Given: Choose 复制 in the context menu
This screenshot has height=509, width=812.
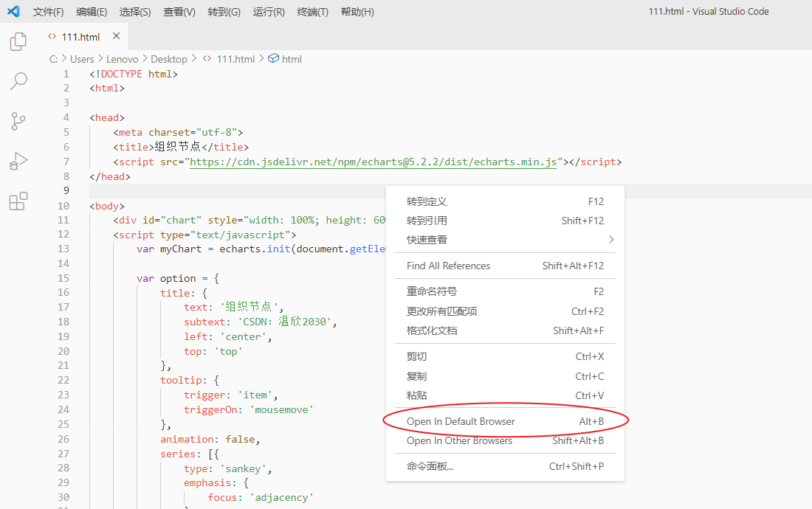Looking at the screenshot, I should click(505, 376).
